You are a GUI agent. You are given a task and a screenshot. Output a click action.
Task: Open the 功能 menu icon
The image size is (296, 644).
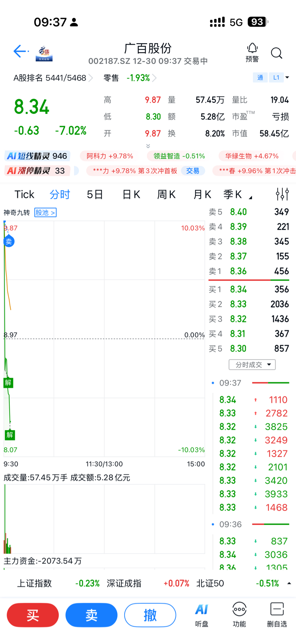click(239, 615)
